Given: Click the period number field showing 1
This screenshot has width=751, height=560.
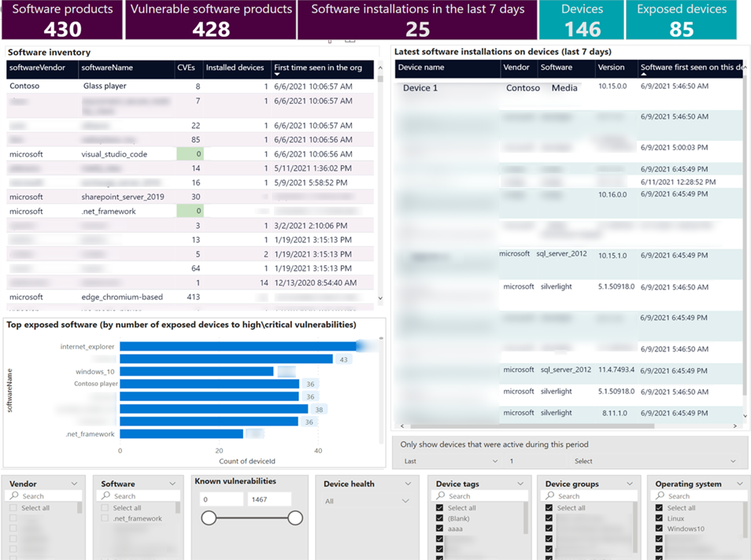Looking at the screenshot, I should point(536,461).
